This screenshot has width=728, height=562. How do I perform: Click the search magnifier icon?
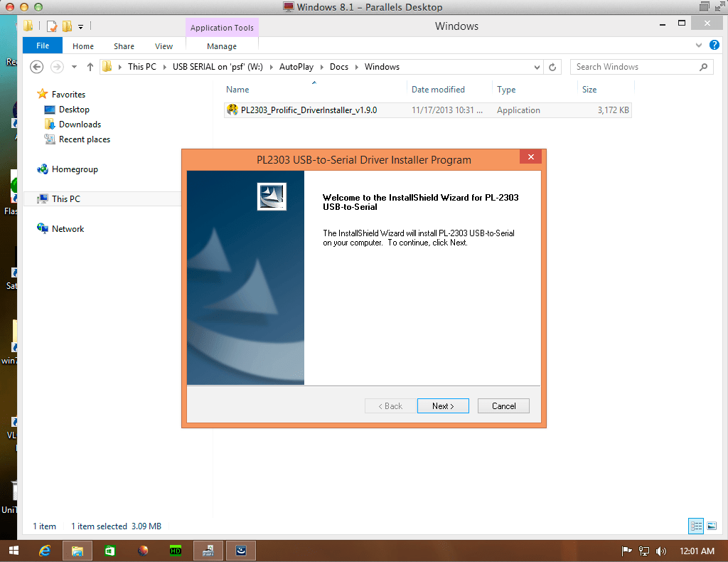tap(703, 67)
